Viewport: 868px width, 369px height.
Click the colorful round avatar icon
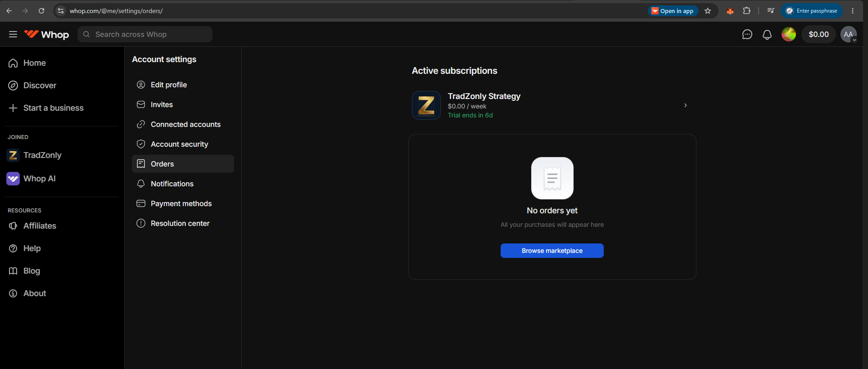789,34
